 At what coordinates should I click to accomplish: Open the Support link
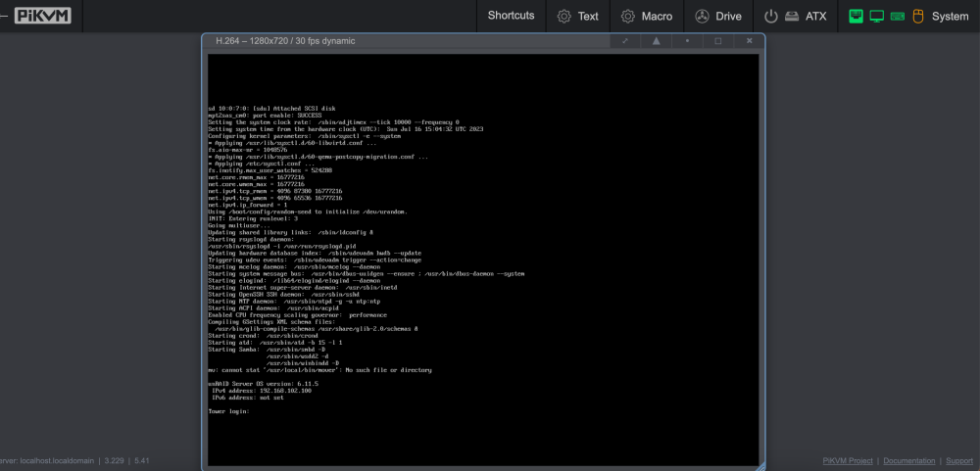(x=959, y=461)
